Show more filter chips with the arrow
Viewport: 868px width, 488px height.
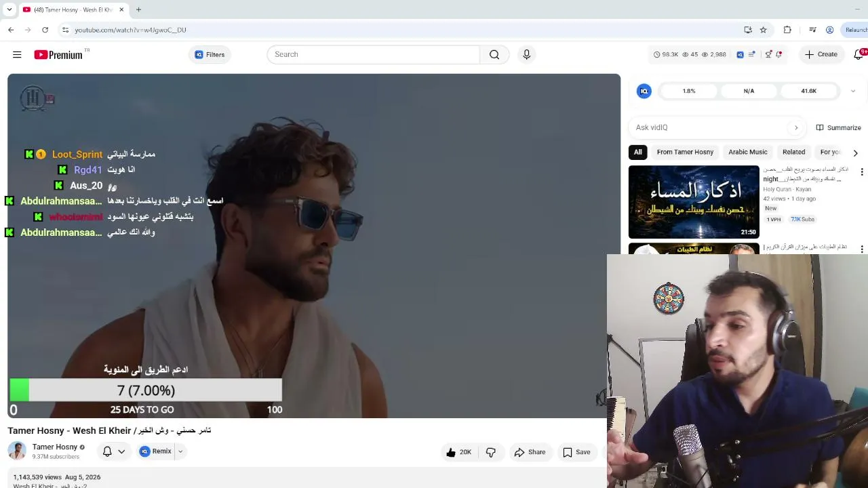coord(855,152)
